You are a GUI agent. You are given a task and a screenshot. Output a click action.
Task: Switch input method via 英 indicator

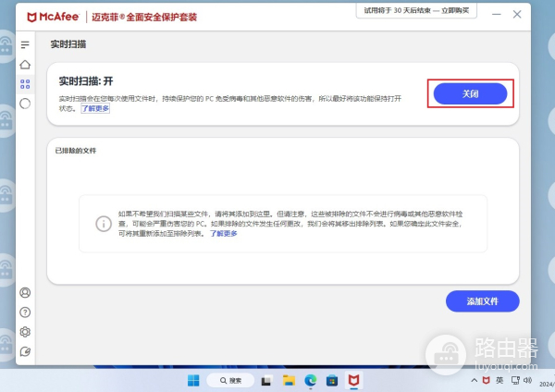pos(499,381)
